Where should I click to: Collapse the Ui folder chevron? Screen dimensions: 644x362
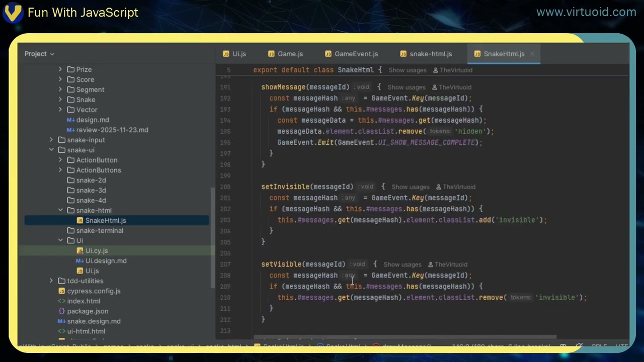click(60, 240)
